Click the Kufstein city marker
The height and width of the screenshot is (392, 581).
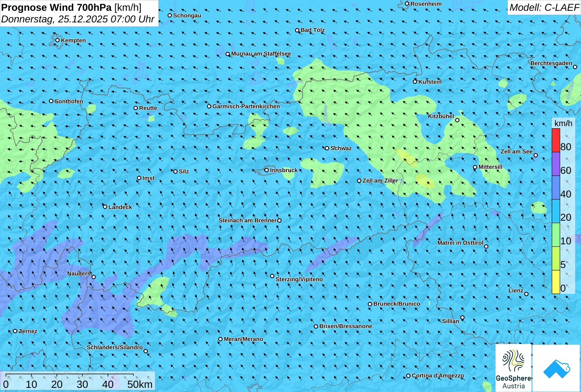point(415,82)
